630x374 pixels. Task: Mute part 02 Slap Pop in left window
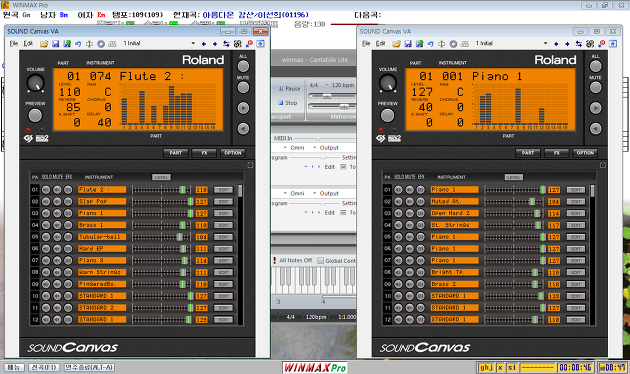[57, 201]
